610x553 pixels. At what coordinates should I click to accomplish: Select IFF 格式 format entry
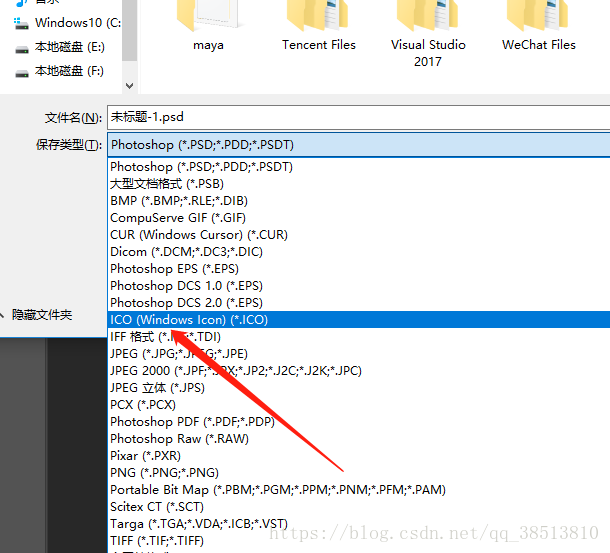(x=359, y=337)
